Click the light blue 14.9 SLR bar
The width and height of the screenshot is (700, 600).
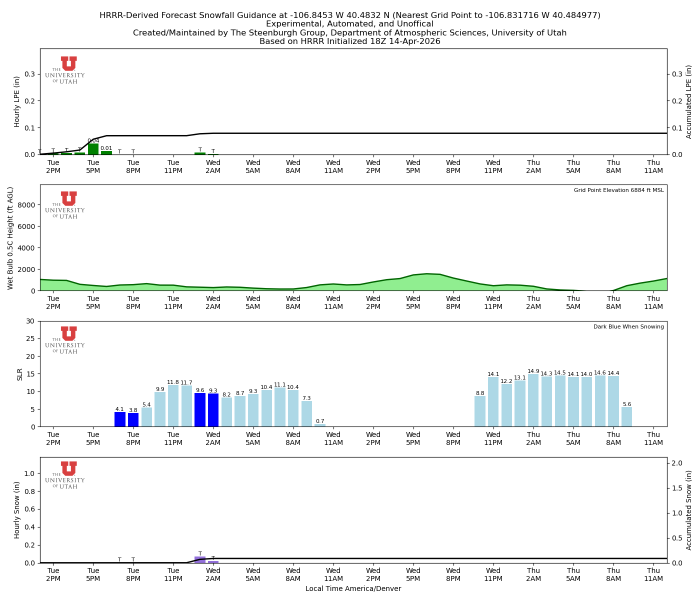click(534, 400)
